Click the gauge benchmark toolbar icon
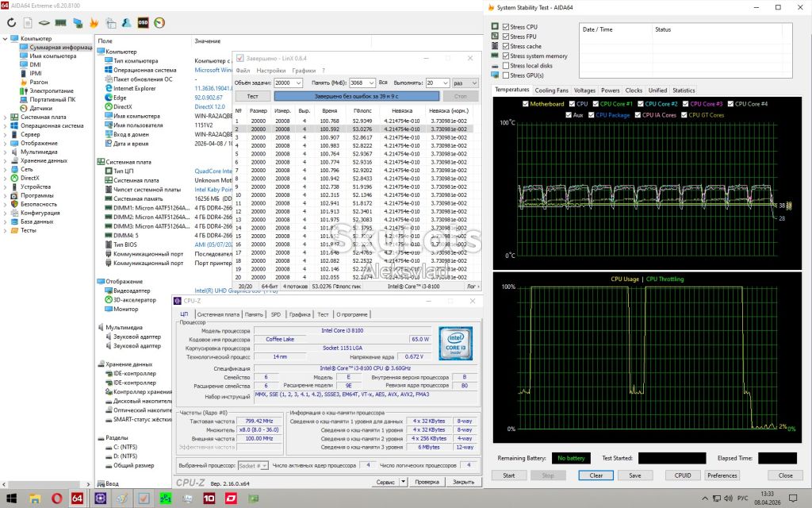This screenshot has height=508, width=812. (159, 23)
